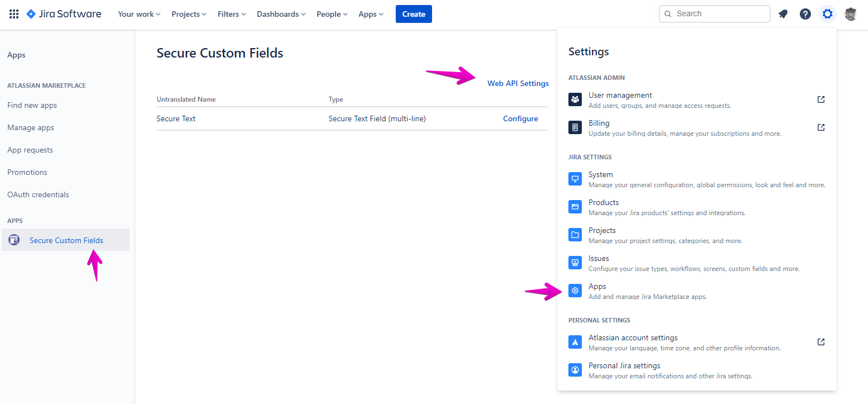Click the settings gear icon
This screenshot has width=868, height=404.
pos(827,14)
